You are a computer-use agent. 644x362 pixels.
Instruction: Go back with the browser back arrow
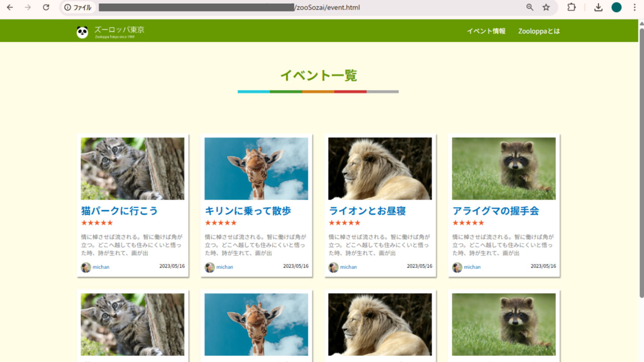10,8
